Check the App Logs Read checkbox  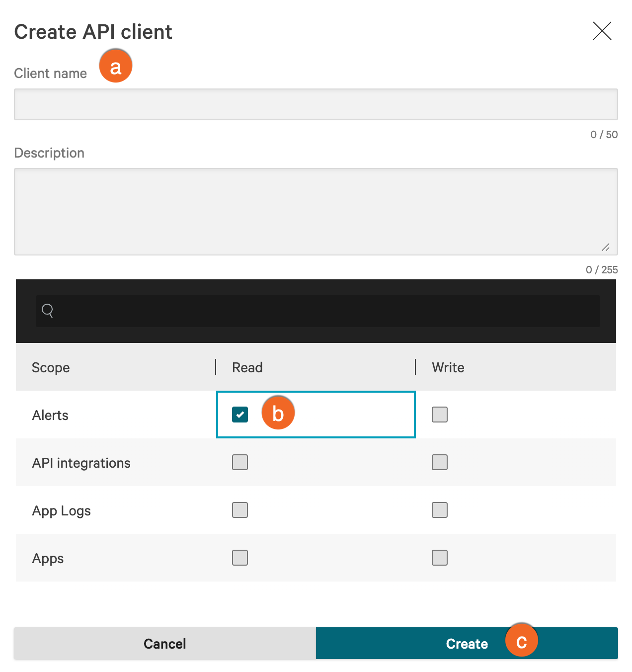click(240, 510)
